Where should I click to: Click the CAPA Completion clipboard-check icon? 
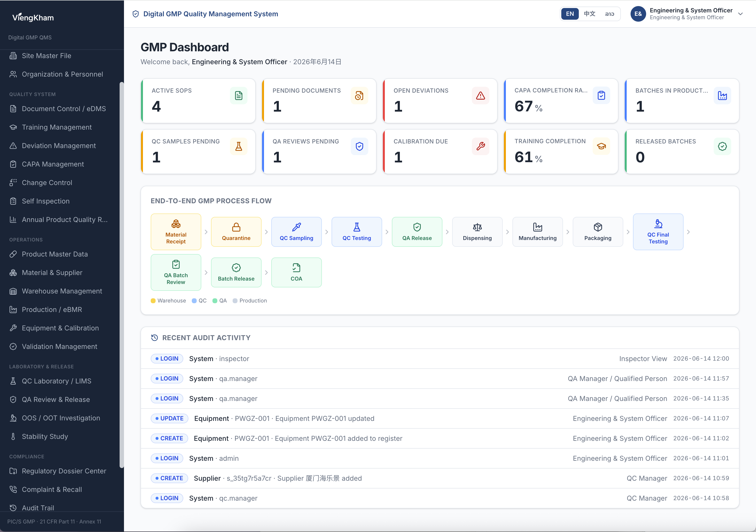pos(601,96)
